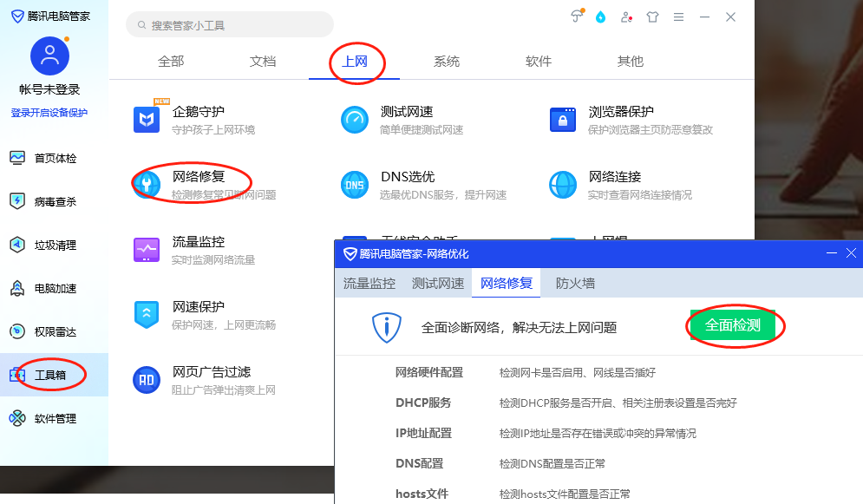Image resolution: width=863 pixels, height=504 pixels.
Task: Switch to 流量监控 tab in 网络优化 window
Action: (x=369, y=284)
